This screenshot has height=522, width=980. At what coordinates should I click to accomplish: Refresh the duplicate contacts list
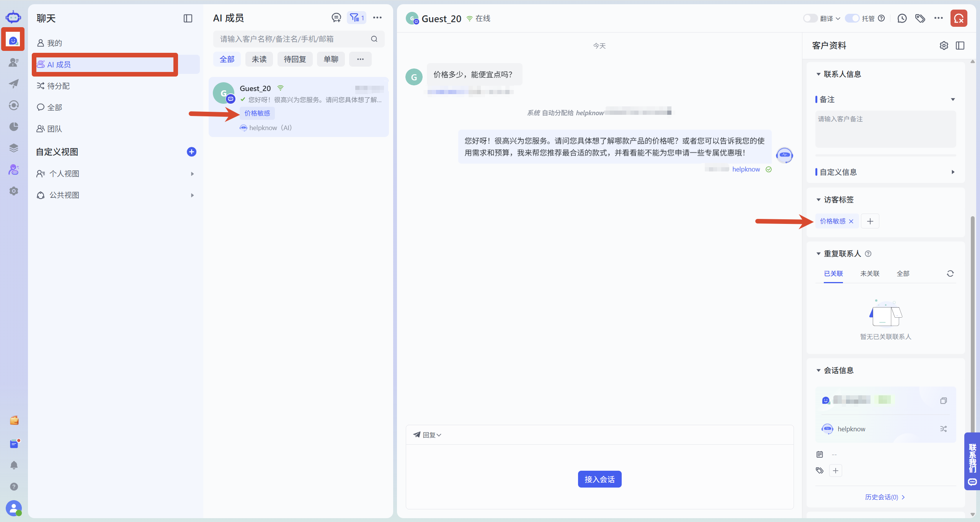pos(950,274)
